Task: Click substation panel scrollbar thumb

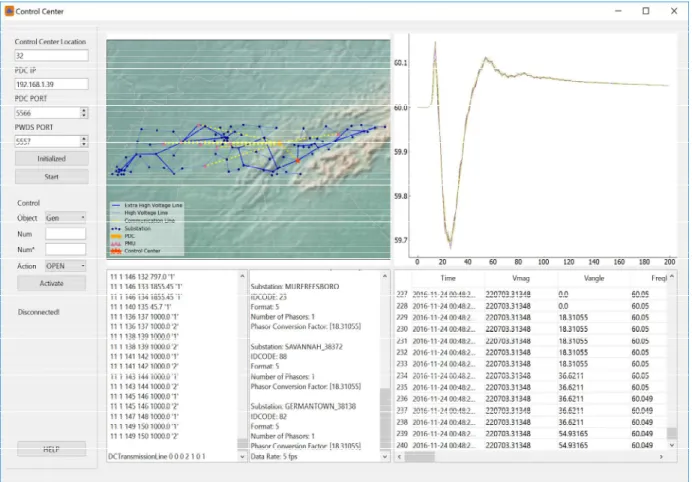Action: coord(385,418)
